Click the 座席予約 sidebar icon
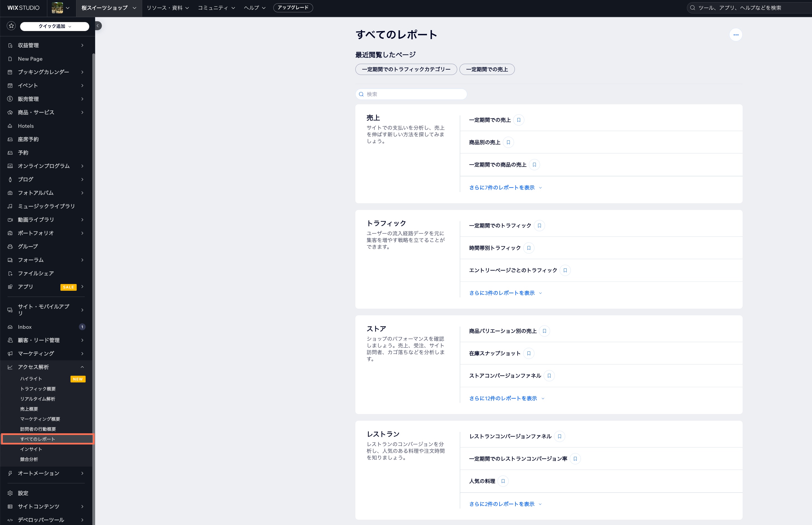 coord(10,139)
